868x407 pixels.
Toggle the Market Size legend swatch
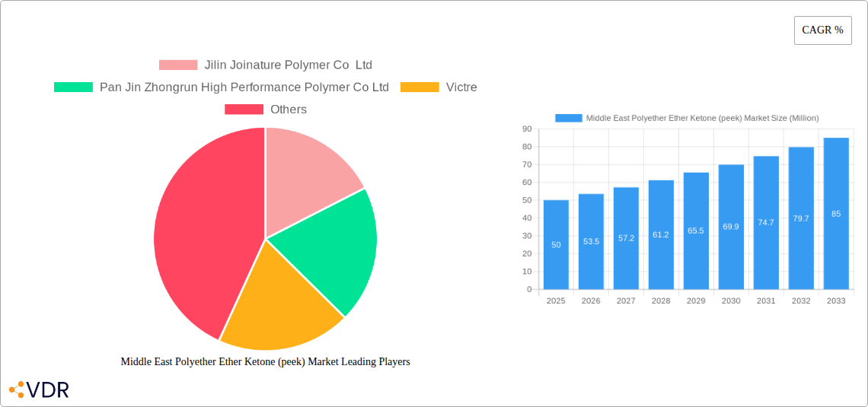[569, 118]
